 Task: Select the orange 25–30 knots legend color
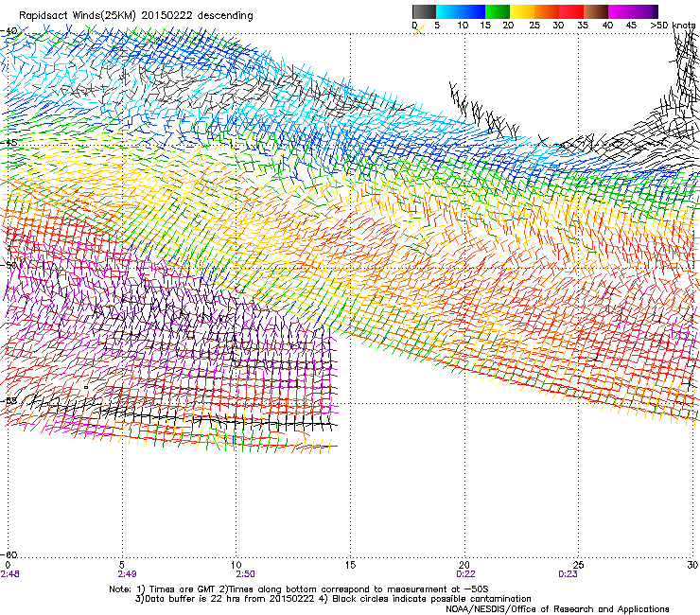547,11
